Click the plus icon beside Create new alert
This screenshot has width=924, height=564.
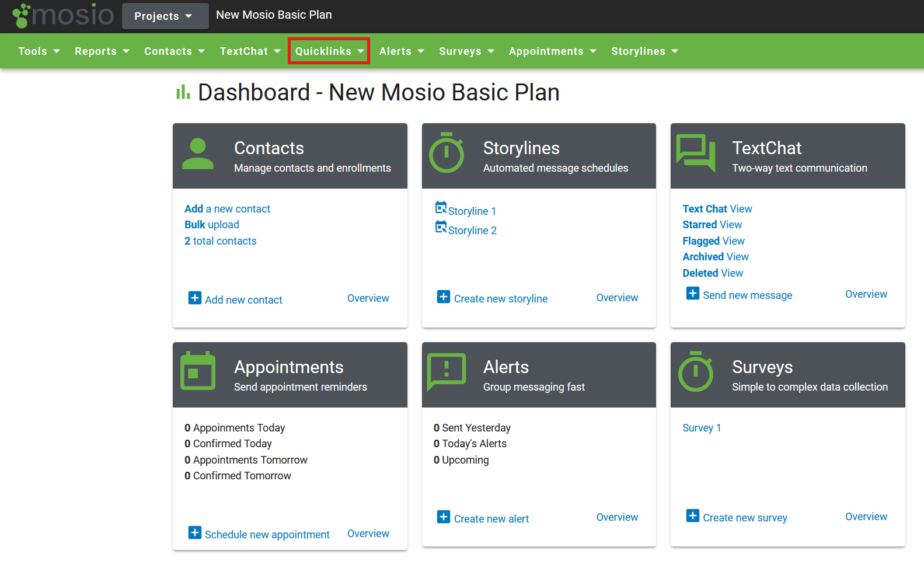click(444, 517)
